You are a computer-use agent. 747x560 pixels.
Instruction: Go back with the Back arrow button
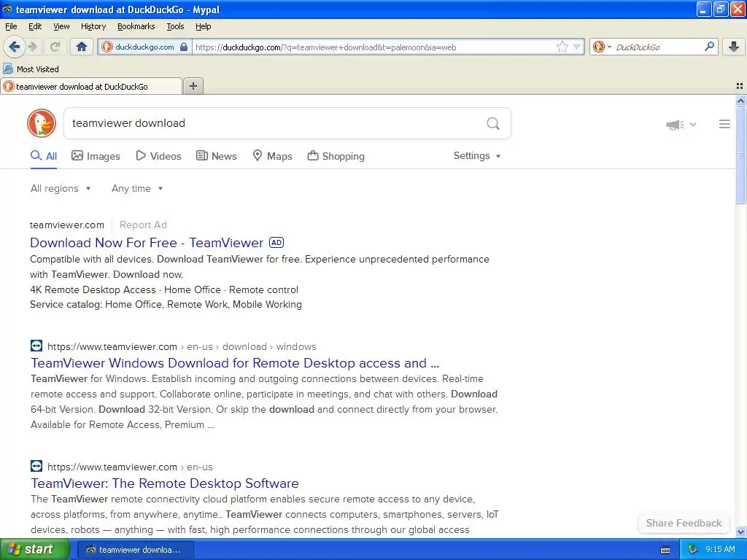14,47
